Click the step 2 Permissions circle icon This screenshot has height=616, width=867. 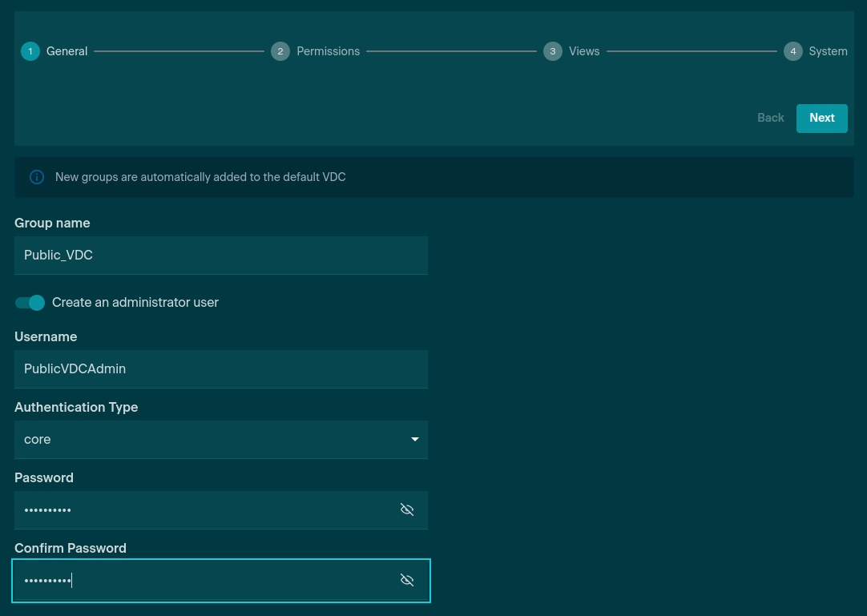[x=280, y=51]
